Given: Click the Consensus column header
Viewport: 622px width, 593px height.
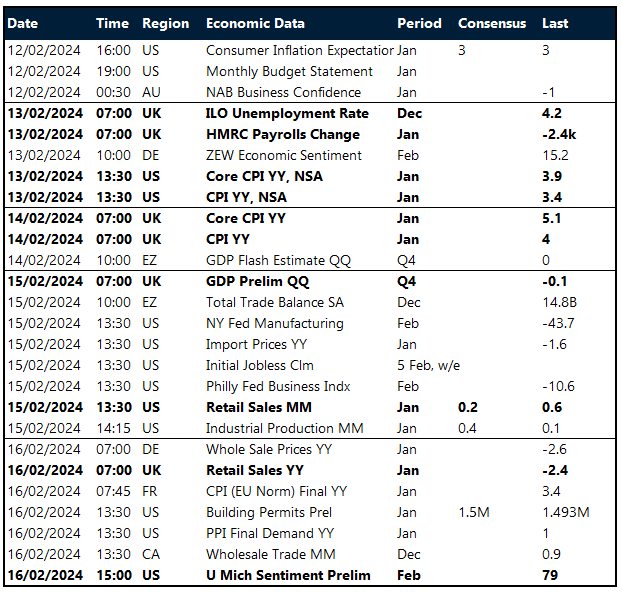Looking at the screenshot, I should pos(491,23).
